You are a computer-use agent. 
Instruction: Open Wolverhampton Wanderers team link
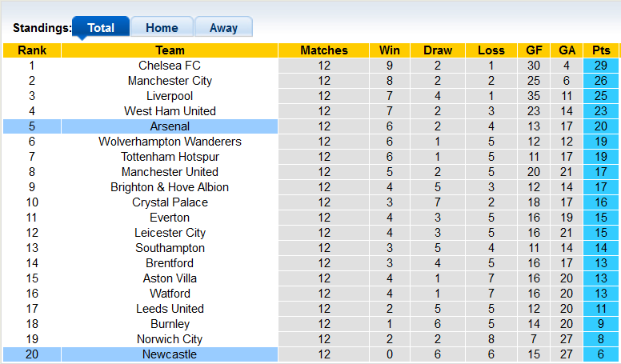pyautogui.click(x=170, y=142)
